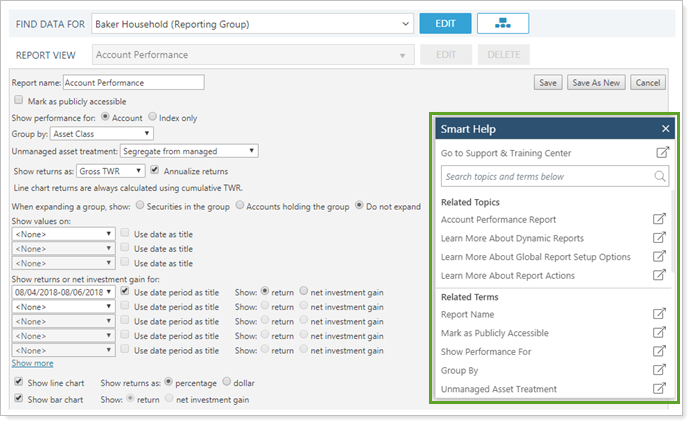Click the blue EDIT button
This screenshot has height=425, width=692.
[x=445, y=22]
